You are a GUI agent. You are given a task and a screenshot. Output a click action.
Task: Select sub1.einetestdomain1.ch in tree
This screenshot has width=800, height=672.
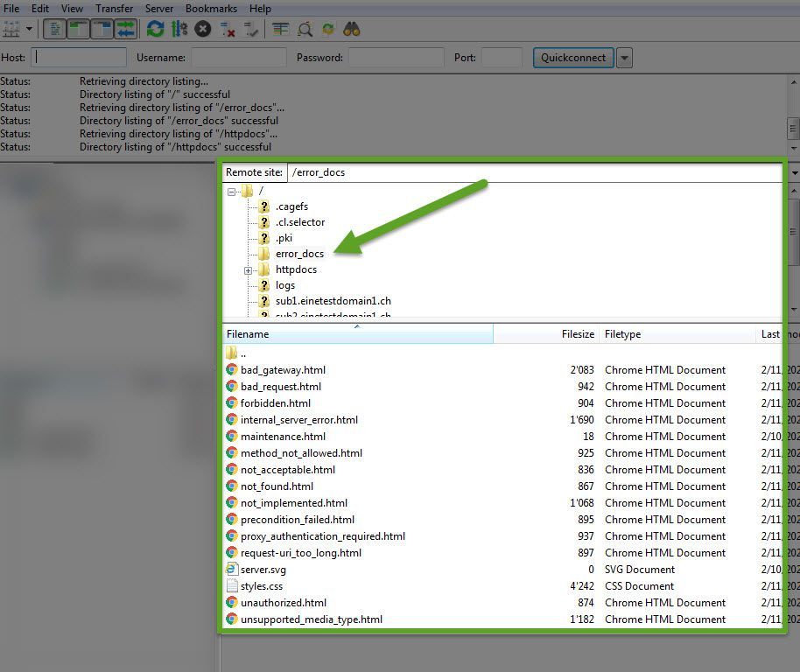point(333,301)
